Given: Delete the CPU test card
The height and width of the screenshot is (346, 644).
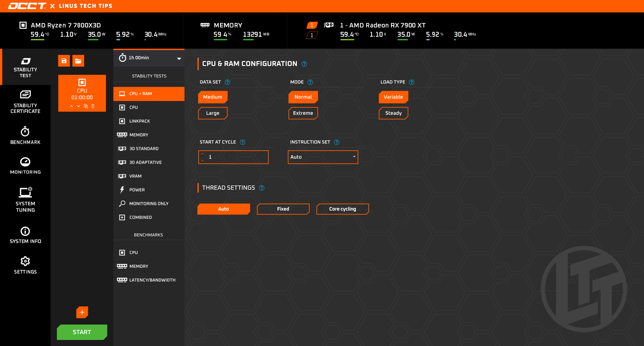Looking at the screenshot, I should 93,106.
